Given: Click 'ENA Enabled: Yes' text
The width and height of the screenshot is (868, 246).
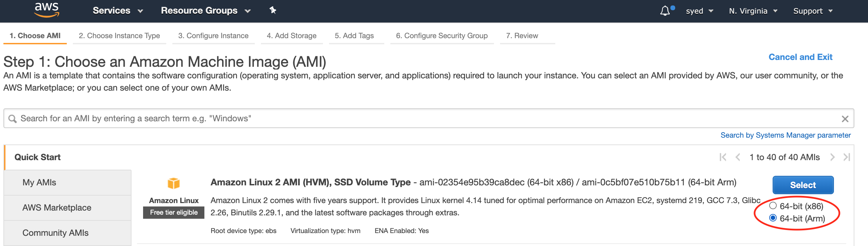Looking at the screenshot, I should [x=402, y=231].
